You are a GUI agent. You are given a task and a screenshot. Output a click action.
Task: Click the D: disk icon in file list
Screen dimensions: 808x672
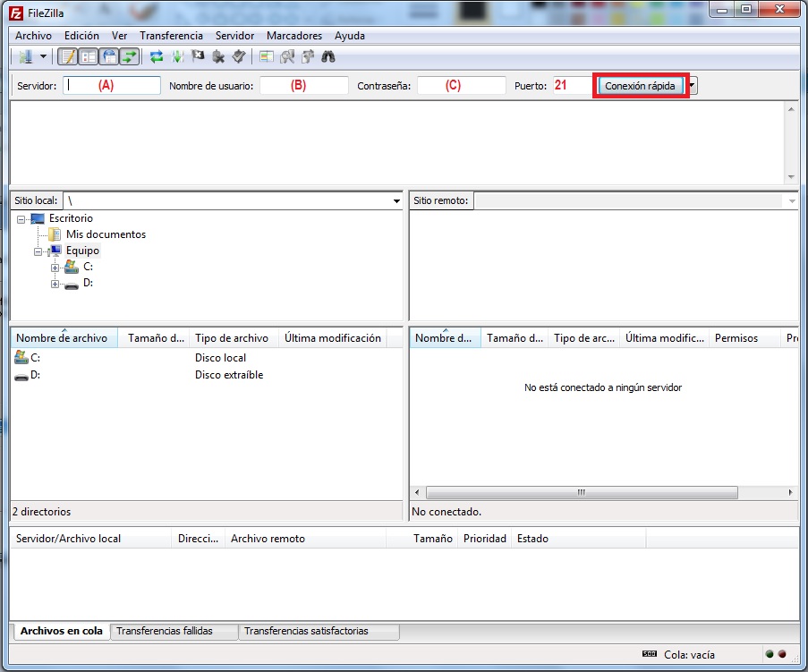pyautogui.click(x=21, y=377)
